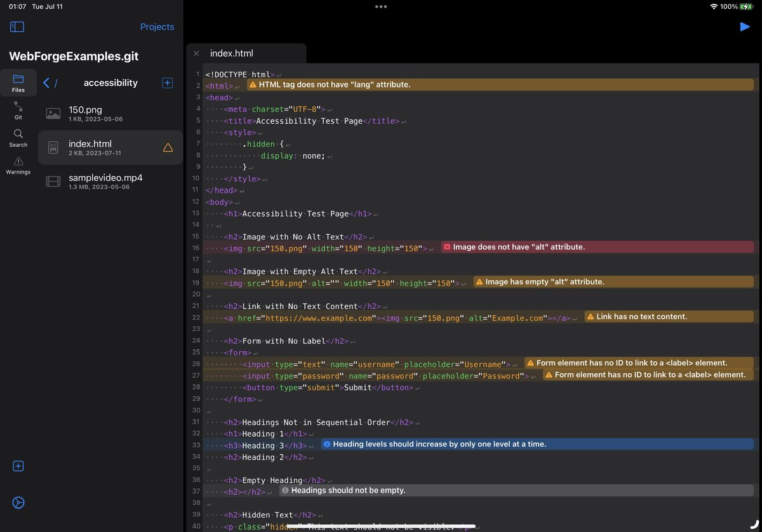The width and height of the screenshot is (762, 532).
Task: Go back to parent folder chevron
Action: (46, 83)
